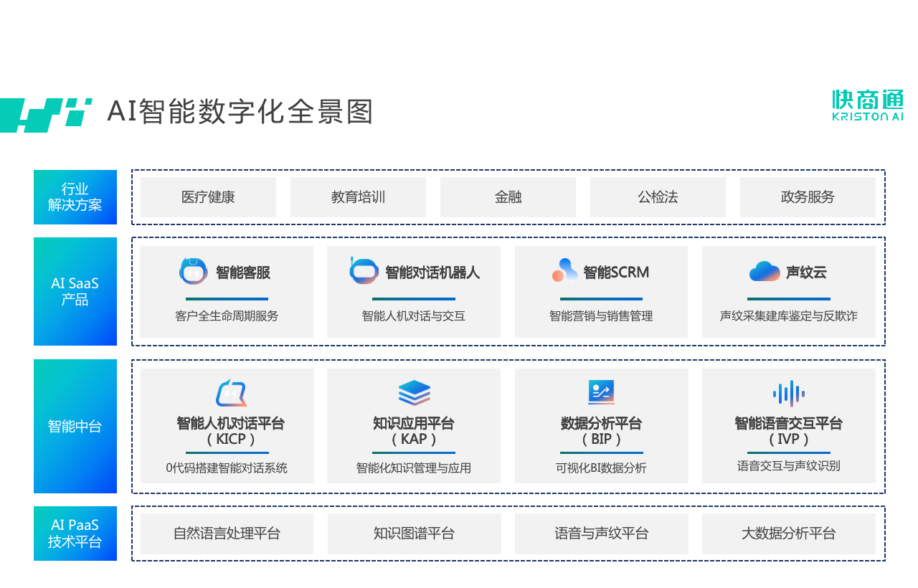Select the 知识图谱平台 box
The image size is (918, 588).
[414, 534]
